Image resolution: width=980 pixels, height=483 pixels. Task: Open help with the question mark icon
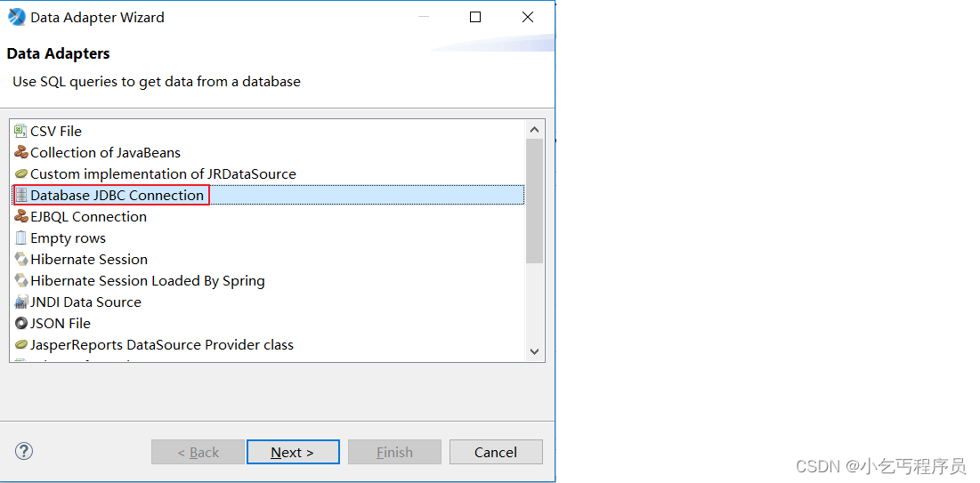24,451
